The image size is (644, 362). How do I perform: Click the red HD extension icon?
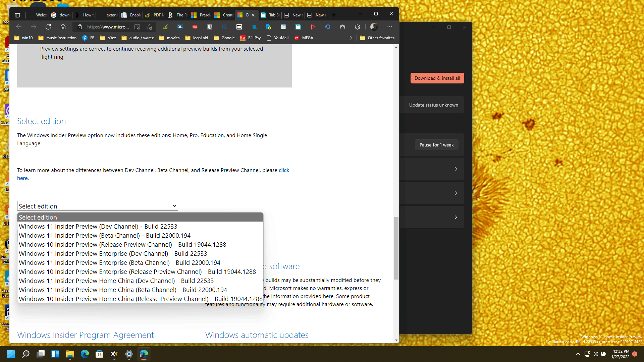click(x=195, y=27)
